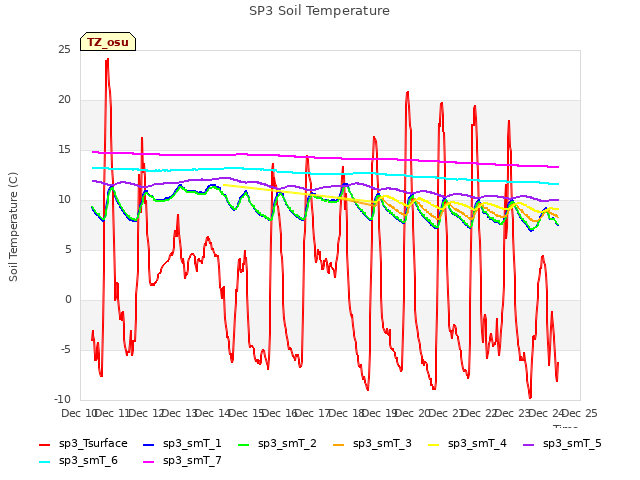This screenshot has width=640, height=480.
Task: Click the magenta sp3_smT_7 legend swatch
Action: tap(149, 462)
